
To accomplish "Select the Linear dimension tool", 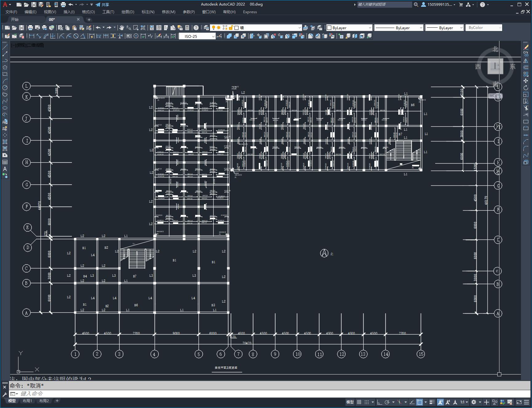I will (32, 36).
